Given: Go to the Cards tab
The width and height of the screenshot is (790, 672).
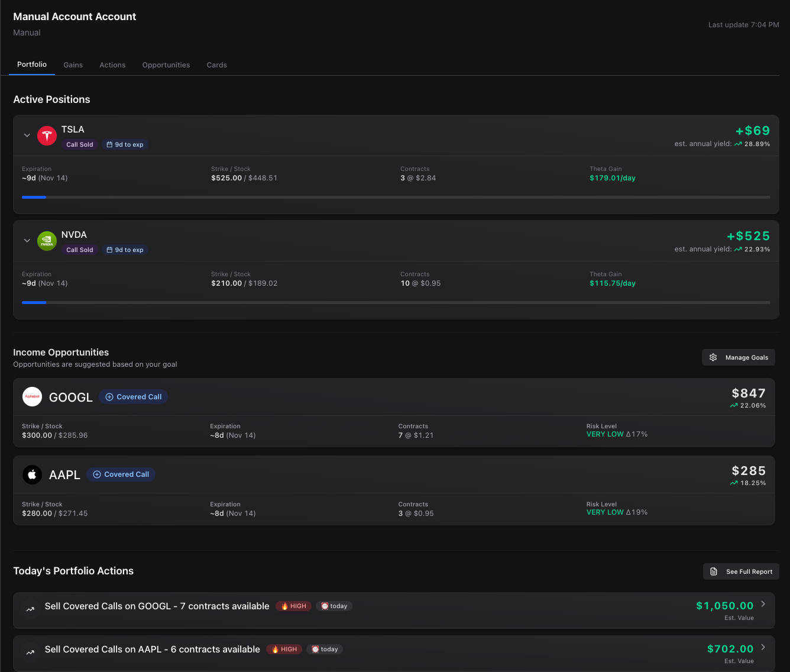Looking at the screenshot, I should point(216,65).
